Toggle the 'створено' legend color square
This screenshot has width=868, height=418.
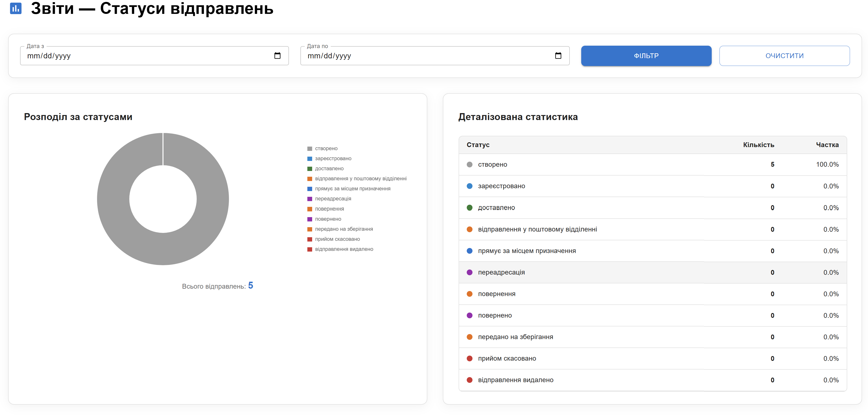[310, 149]
